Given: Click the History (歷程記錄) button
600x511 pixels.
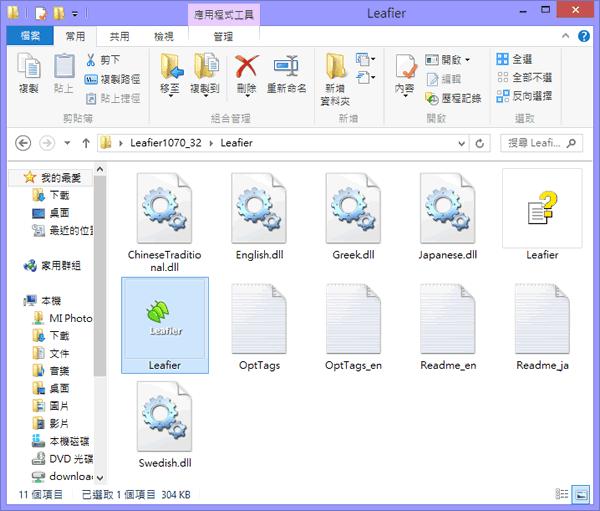Looking at the screenshot, I should click(453, 98).
